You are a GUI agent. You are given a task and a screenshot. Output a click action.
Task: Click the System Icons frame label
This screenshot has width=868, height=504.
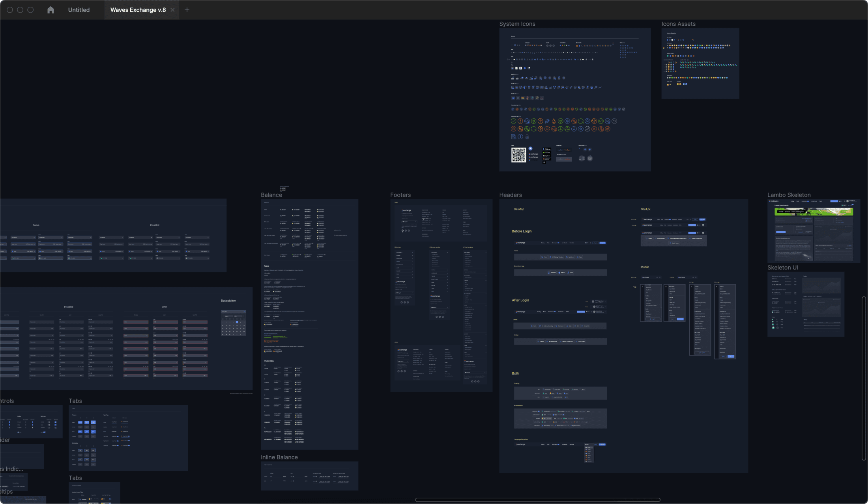[517, 24]
